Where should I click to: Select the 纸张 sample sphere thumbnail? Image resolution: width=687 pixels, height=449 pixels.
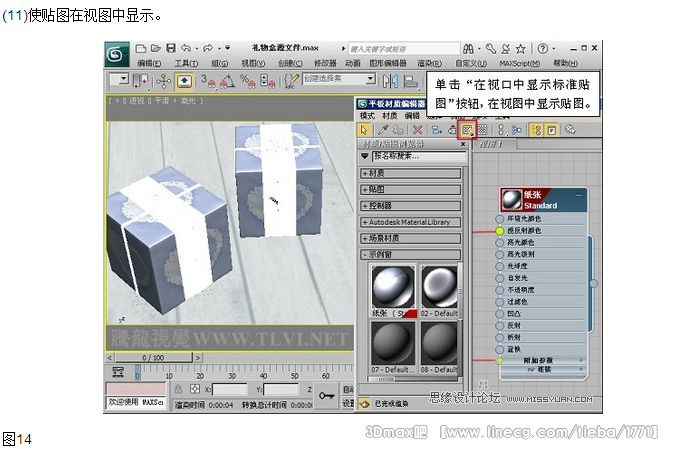393,286
